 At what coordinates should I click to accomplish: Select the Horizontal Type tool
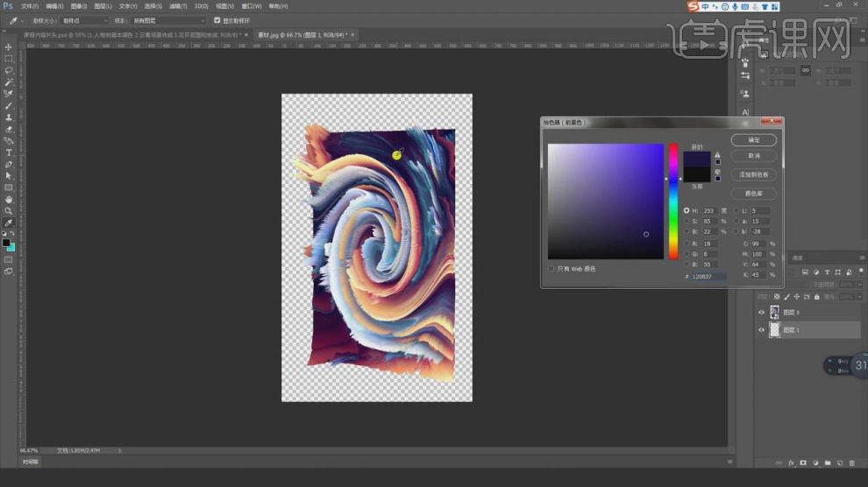9,152
